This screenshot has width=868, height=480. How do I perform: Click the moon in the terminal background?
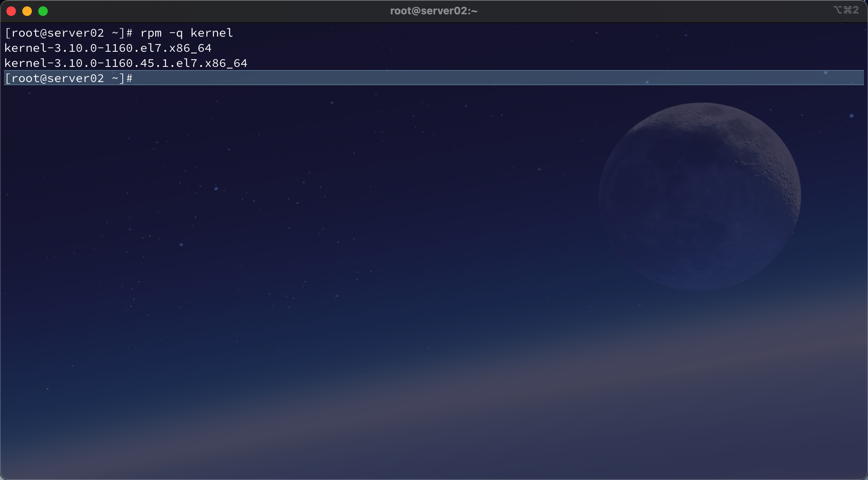pyautogui.click(x=700, y=196)
